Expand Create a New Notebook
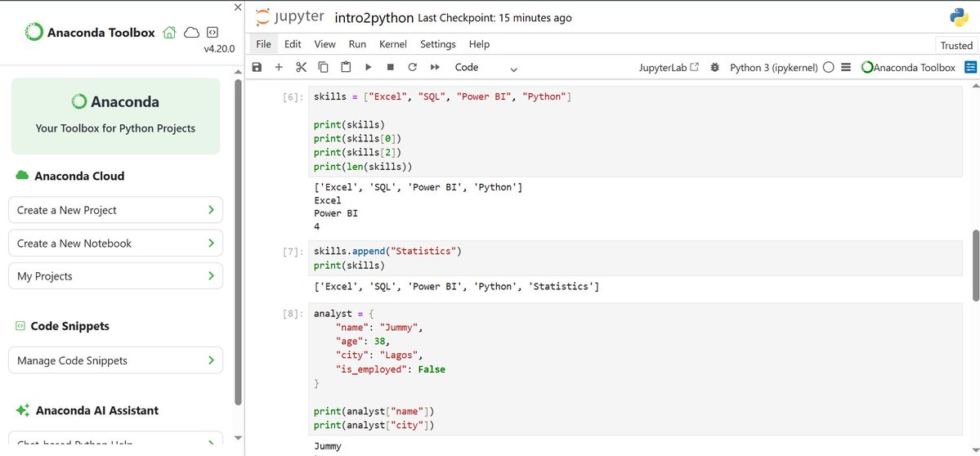This screenshot has height=456, width=980. click(115, 243)
